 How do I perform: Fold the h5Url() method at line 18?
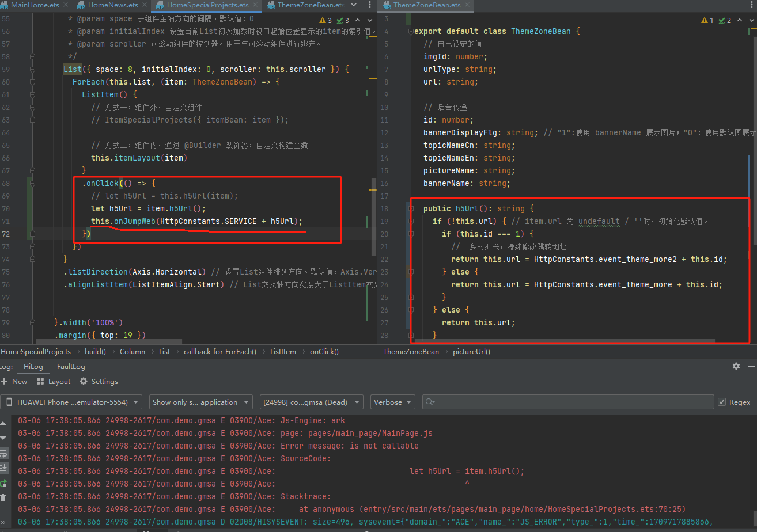click(x=411, y=208)
